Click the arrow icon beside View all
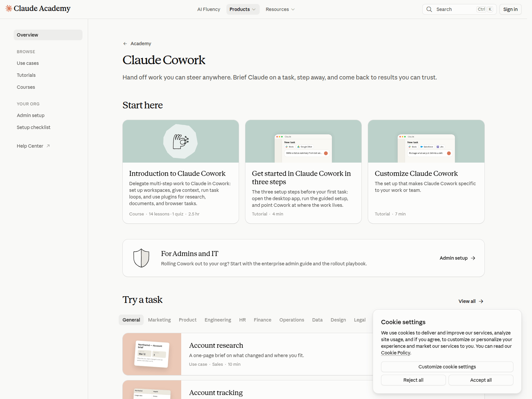 click(481, 301)
